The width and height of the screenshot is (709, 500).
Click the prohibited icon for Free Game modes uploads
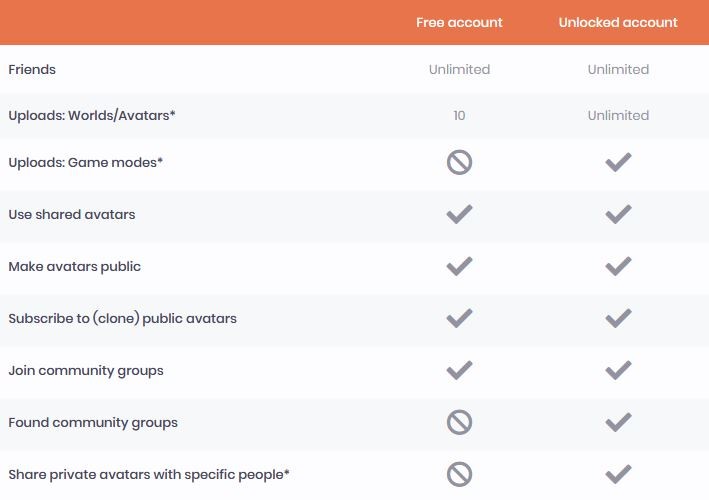click(459, 162)
